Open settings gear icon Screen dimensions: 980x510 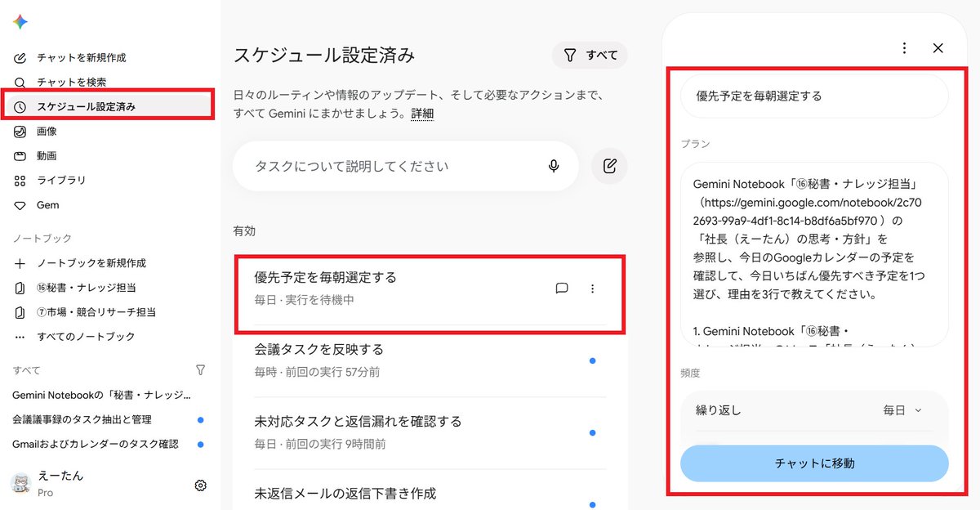201,485
